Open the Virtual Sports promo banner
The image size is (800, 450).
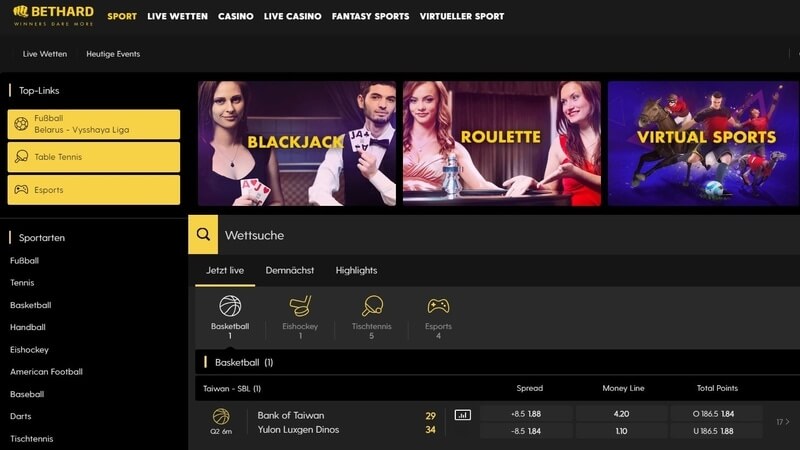click(704, 143)
